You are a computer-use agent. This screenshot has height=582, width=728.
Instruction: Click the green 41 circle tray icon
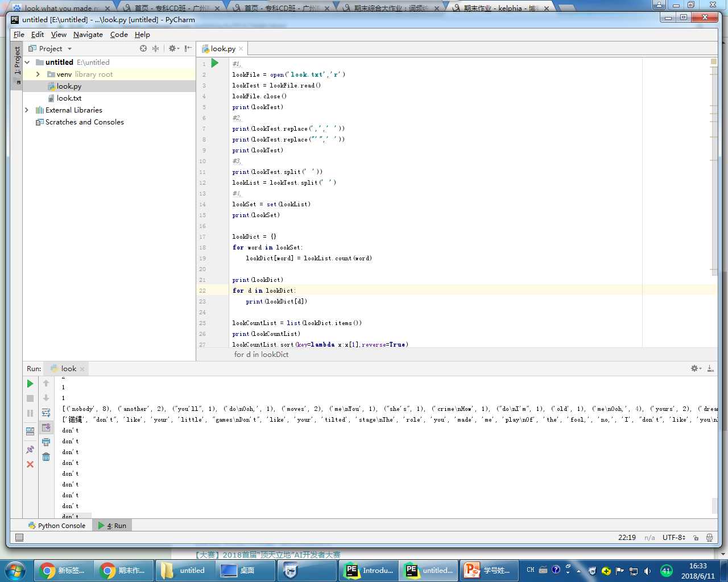[x=666, y=570]
